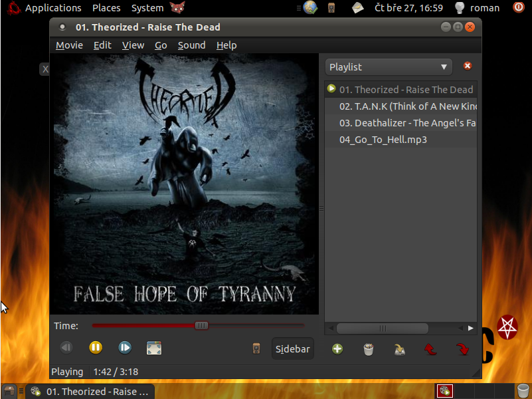532x399 pixels.
Task: Open the Movie menu
Action: click(x=69, y=45)
